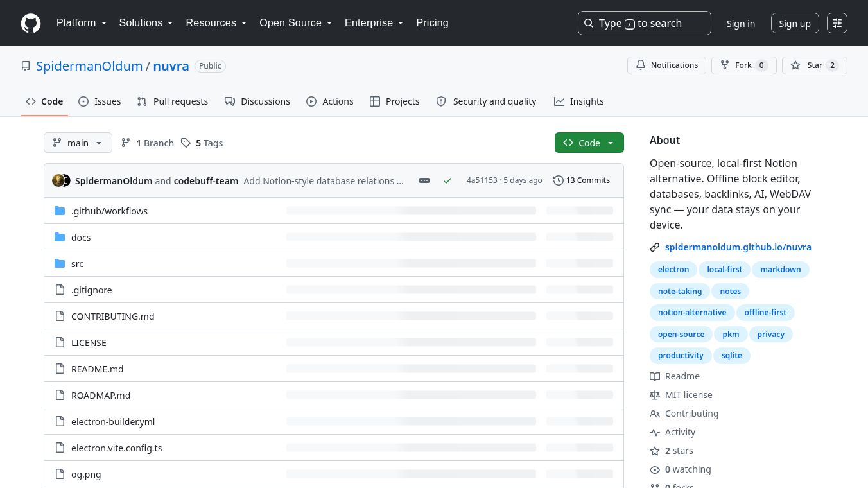This screenshot has width=868, height=488.
Task: Select the README.md file icon
Action: pos(60,369)
